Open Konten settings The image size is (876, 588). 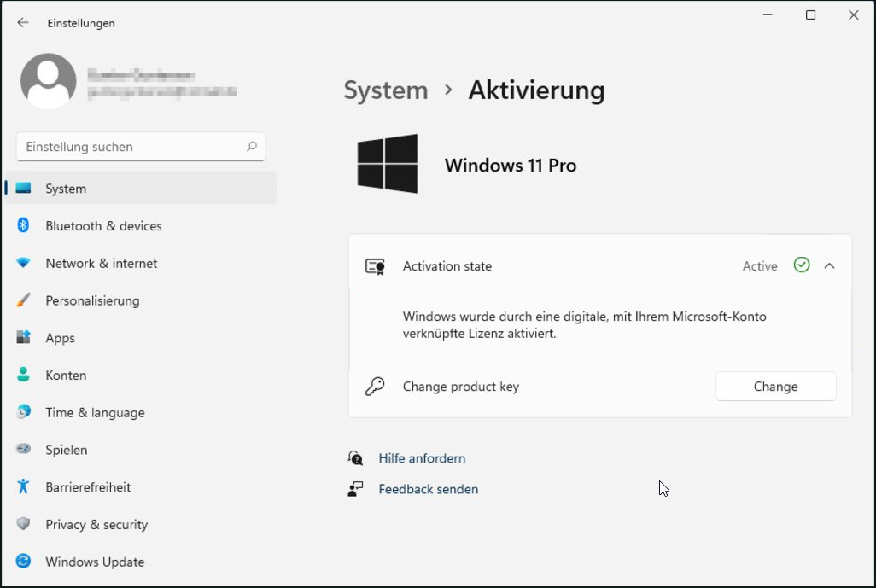coord(141,376)
